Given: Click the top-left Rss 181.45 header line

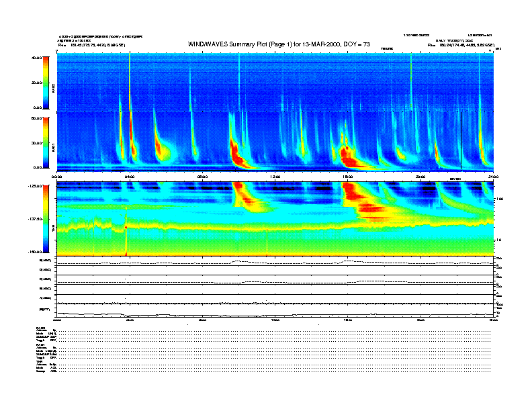Looking at the screenshot, I should [91, 45].
